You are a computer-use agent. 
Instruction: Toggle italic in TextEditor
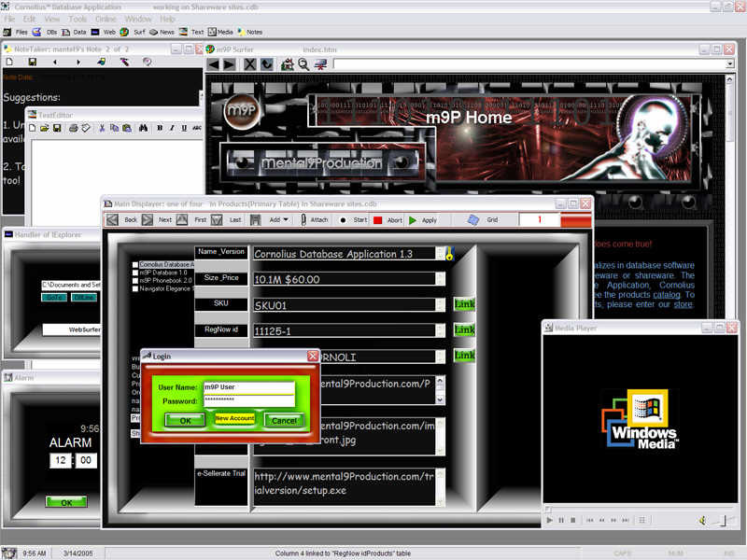pyautogui.click(x=172, y=128)
